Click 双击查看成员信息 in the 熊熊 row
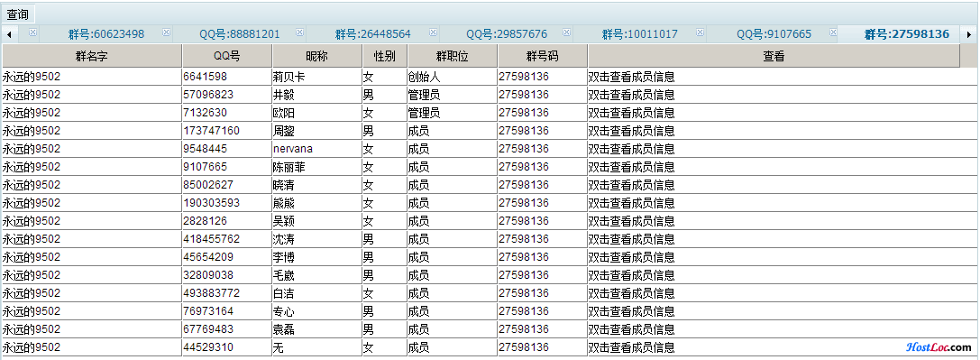 (x=631, y=203)
